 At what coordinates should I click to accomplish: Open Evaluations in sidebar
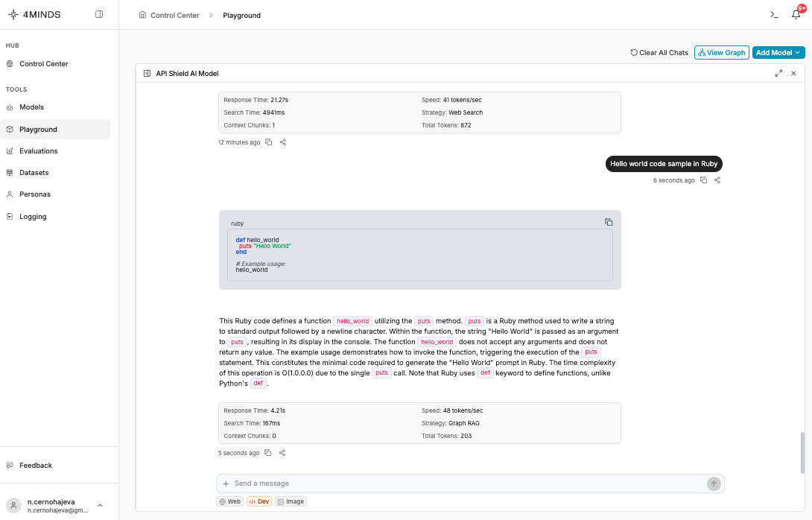[55, 151]
